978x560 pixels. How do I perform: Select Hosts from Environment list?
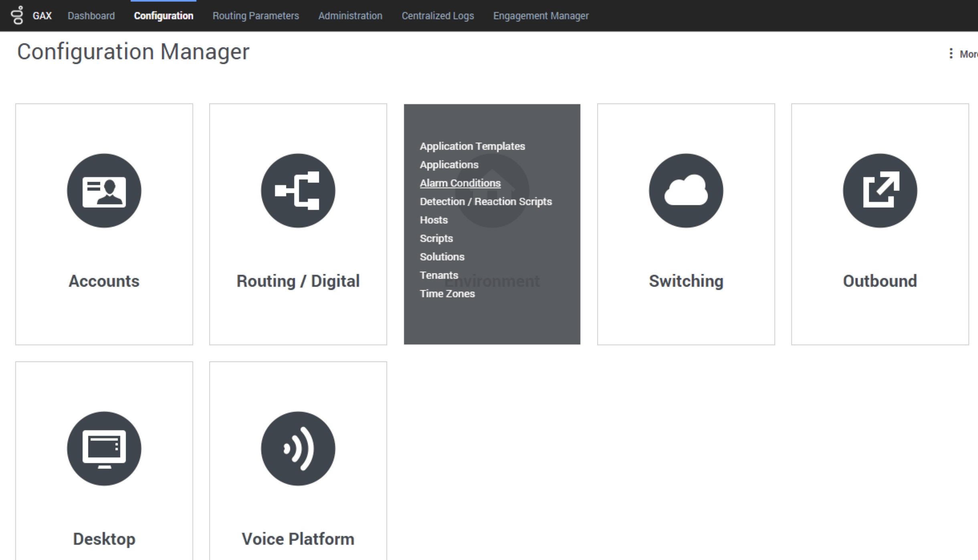(433, 220)
